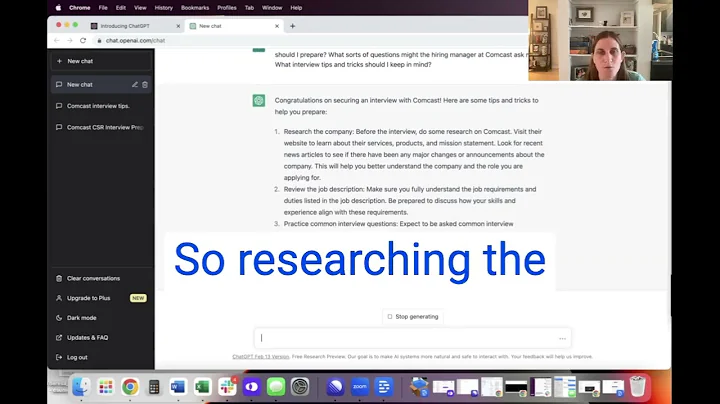Click the ChatGPT avatar icon beside the response
This screenshot has width=720, height=404.
pyautogui.click(x=259, y=101)
